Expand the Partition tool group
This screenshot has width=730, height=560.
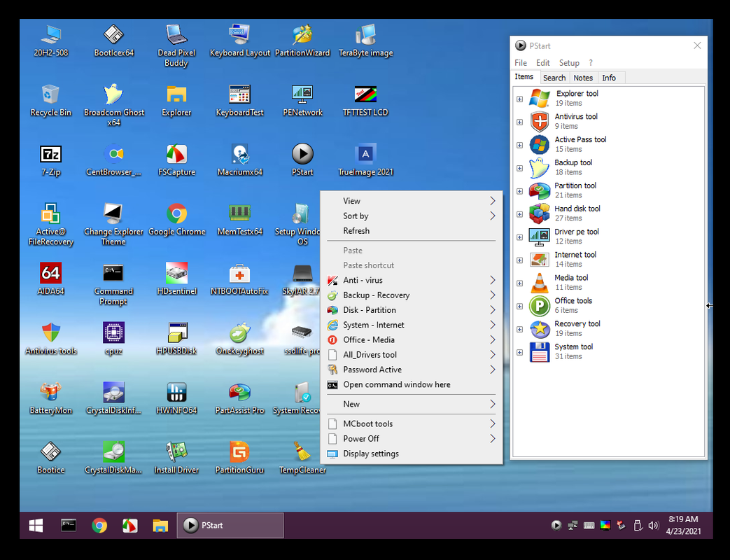pyautogui.click(x=519, y=191)
